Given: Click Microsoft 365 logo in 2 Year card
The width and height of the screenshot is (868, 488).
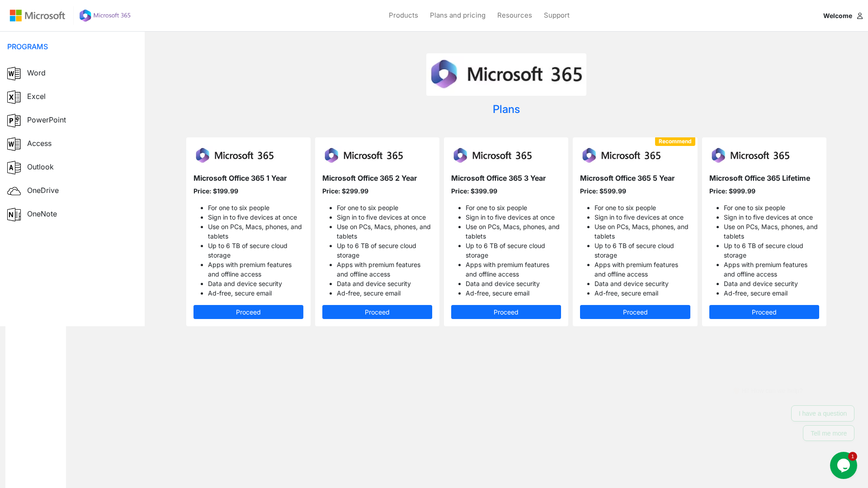Looking at the screenshot, I should pos(363,155).
